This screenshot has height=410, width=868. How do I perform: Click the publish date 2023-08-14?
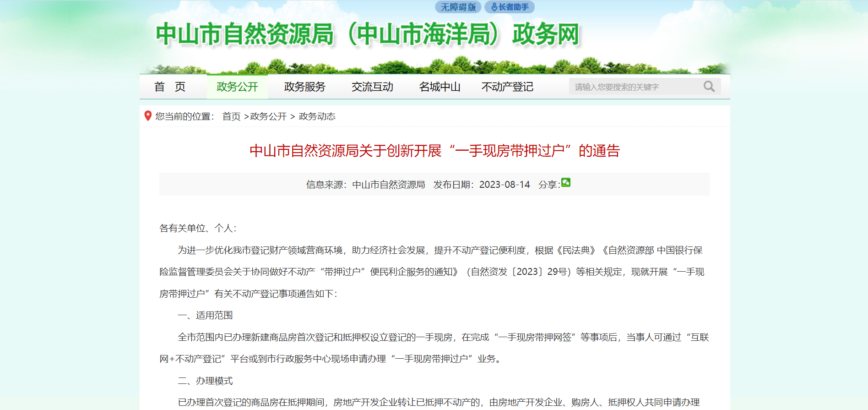coord(504,185)
